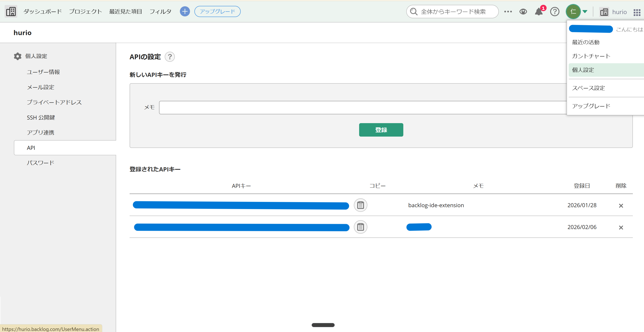Viewport: 644px width, 332px height.
Task: Click the gear icon beside 個人設定
Action: click(x=17, y=56)
